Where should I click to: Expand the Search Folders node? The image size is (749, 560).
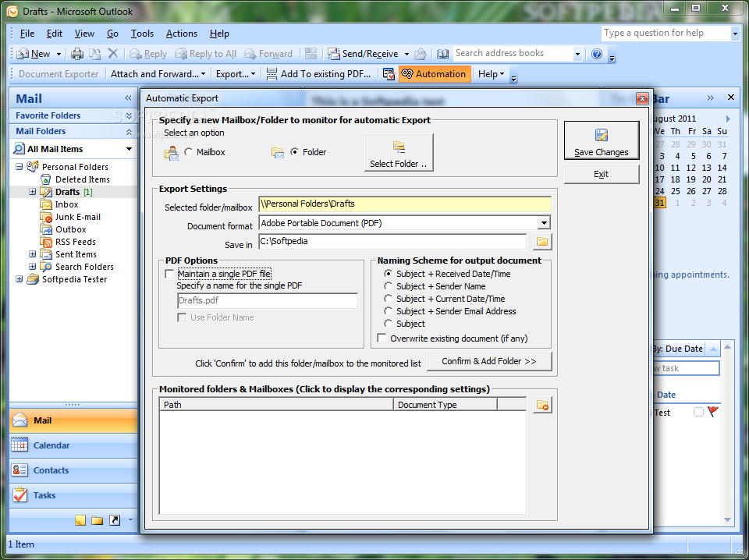33,267
